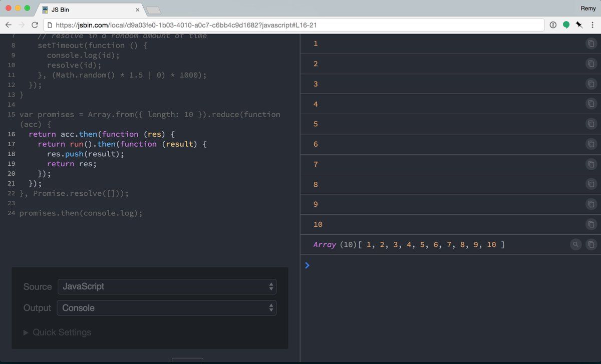The height and width of the screenshot is (364, 601).
Task: Click the green extension icon in toolbar
Action: coord(566,25)
